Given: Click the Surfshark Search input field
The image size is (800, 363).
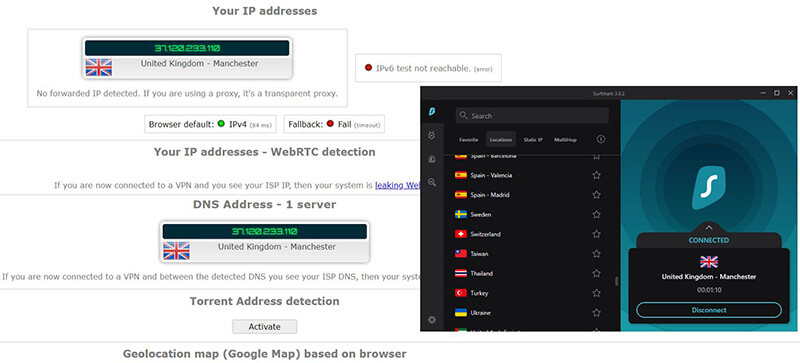Looking at the screenshot, I should [x=532, y=116].
